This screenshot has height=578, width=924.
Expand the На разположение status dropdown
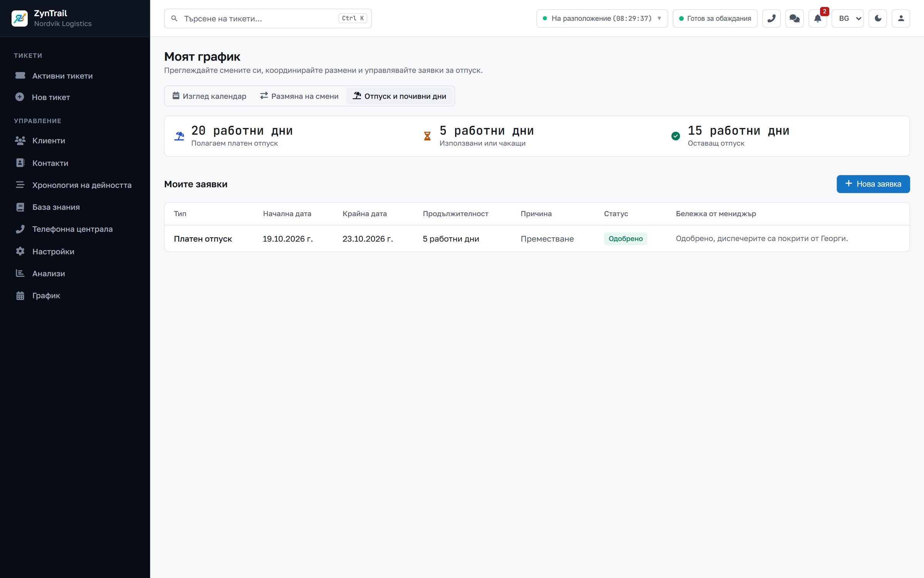602,18
